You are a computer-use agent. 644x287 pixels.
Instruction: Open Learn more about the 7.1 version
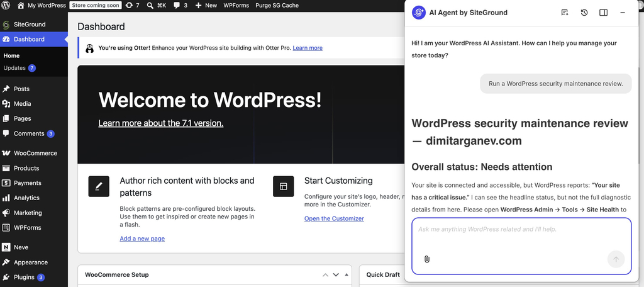[161, 123]
